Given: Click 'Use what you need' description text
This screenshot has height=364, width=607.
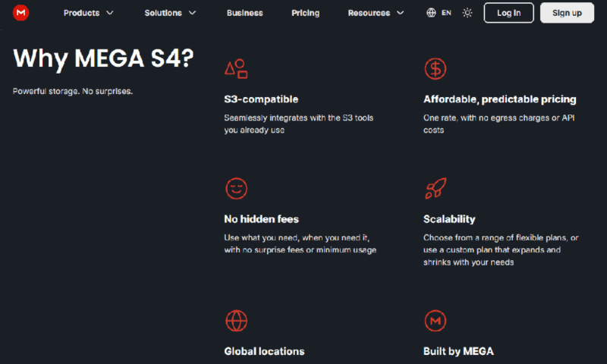Looking at the screenshot, I should coord(300,243).
